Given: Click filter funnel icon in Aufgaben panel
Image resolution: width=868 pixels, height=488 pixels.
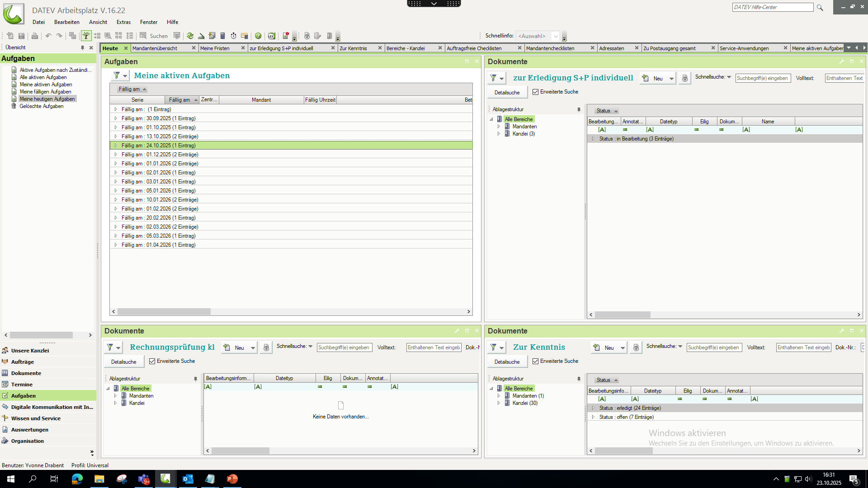Looking at the screenshot, I should click(x=117, y=75).
